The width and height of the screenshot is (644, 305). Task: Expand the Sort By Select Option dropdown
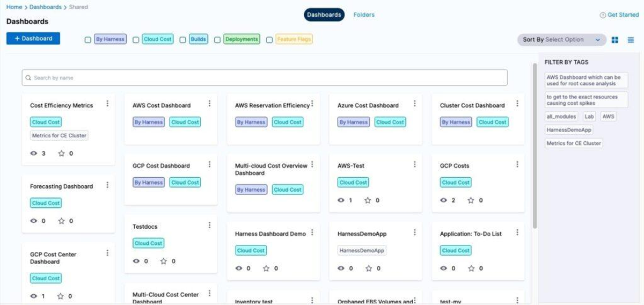pyautogui.click(x=561, y=40)
